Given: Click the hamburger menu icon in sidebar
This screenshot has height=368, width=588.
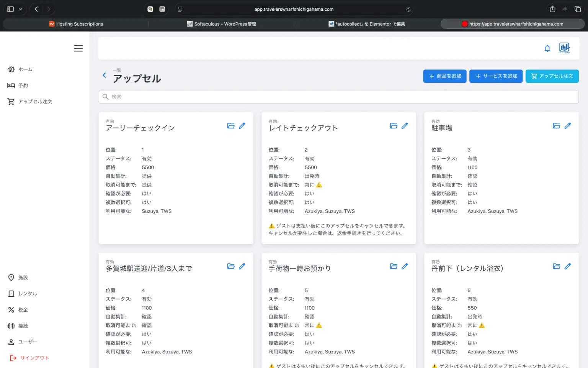Looking at the screenshot, I should tap(78, 48).
